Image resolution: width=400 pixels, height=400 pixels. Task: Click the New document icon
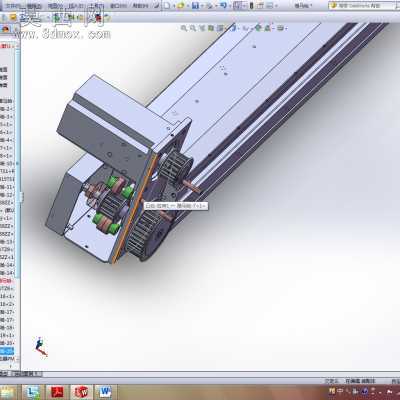[167, 5]
